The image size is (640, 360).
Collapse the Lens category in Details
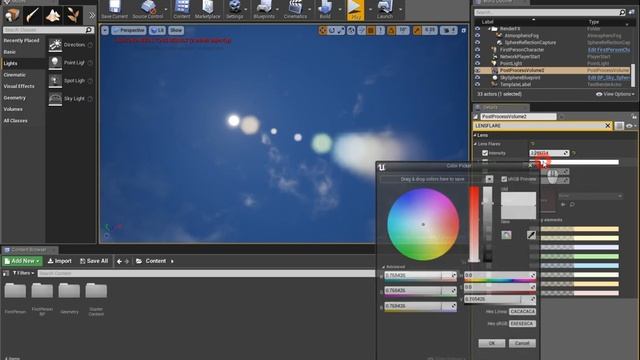click(475, 135)
